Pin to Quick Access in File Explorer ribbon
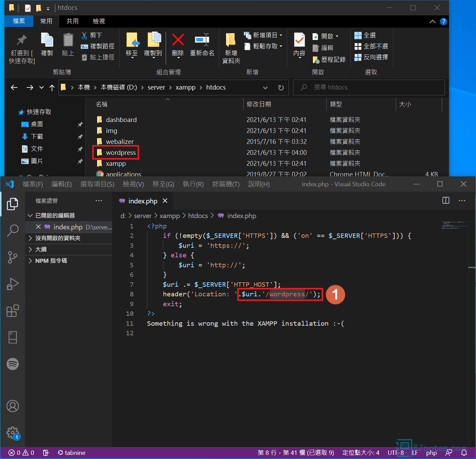476x459 pixels. click(x=22, y=49)
